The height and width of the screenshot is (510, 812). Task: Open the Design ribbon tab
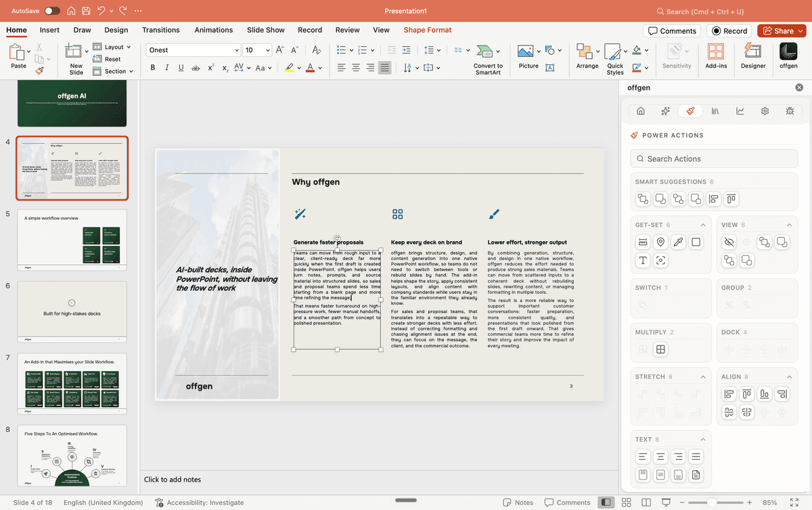pos(116,30)
